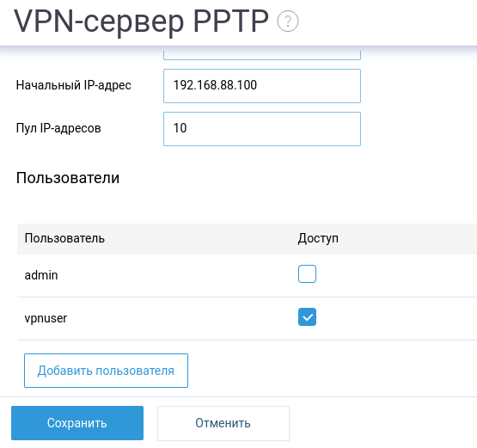
Task: Focus the Пул IP-адресов input field
Action: pyautogui.click(x=262, y=129)
